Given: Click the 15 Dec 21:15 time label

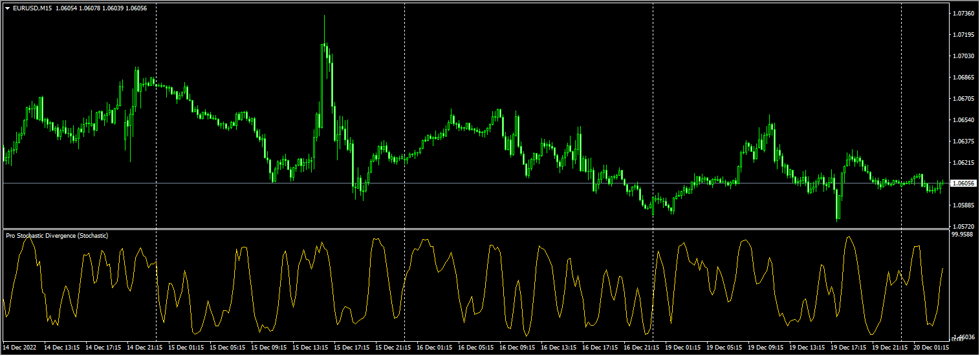Looking at the screenshot, I should tap(393, 348).
